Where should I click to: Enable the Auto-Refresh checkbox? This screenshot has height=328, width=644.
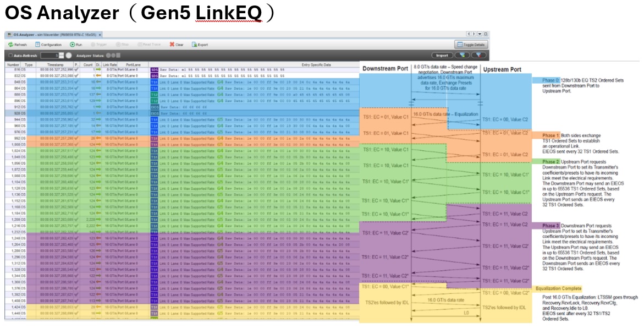(x=10, y=56)
